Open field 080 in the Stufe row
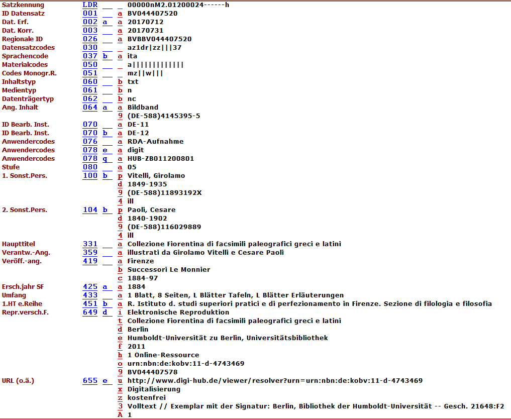This screenshot has height=420, width=511. click(x=90, y=167)
